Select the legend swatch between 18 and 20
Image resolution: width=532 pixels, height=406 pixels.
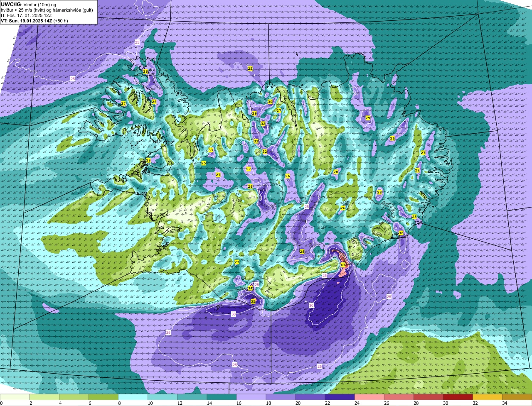pyautogui.click(x=281, y=397)
